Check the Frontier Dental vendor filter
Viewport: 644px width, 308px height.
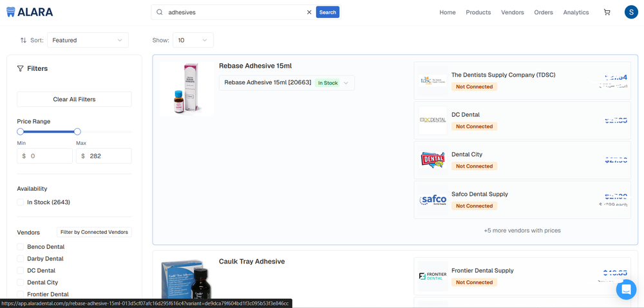coord(20,294)
